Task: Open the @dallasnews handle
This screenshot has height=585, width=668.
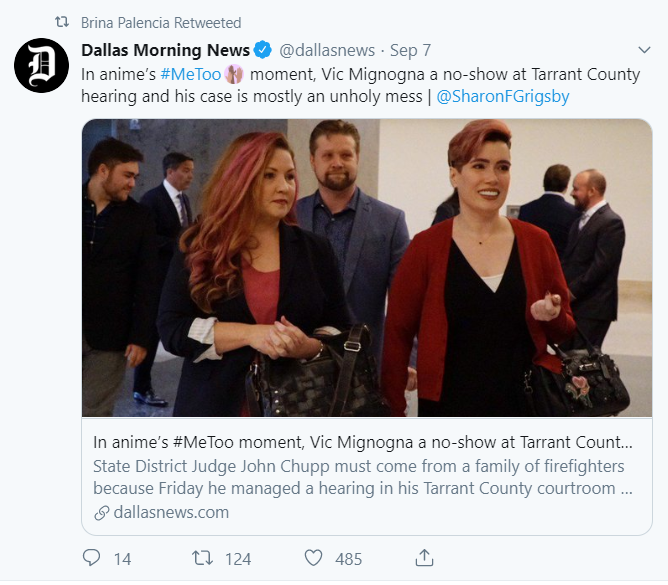Action: point(327,50)
